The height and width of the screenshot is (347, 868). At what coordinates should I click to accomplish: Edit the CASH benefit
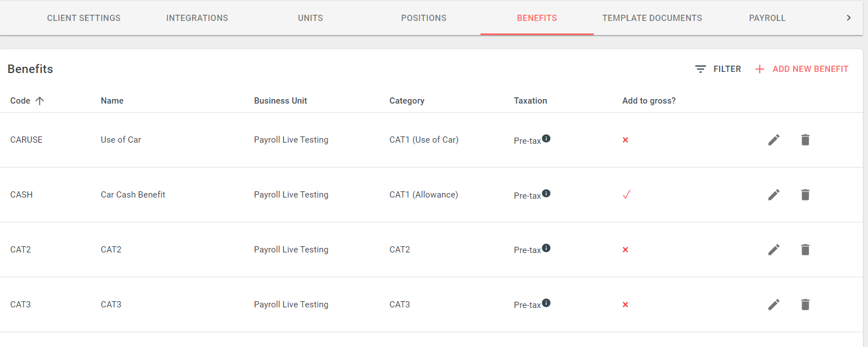pos(774,195)
